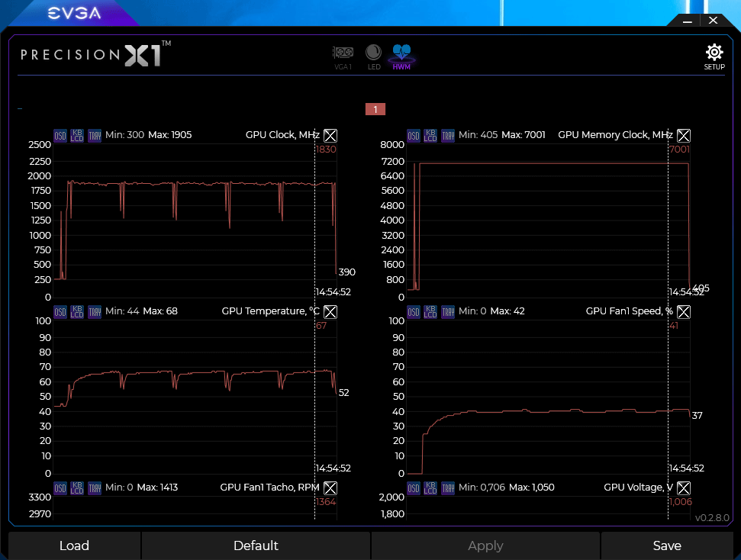Viewport: 741px width, 560px height.
Task: Click the TRAY icon on GPU Voltage graph
Action: 448,488
